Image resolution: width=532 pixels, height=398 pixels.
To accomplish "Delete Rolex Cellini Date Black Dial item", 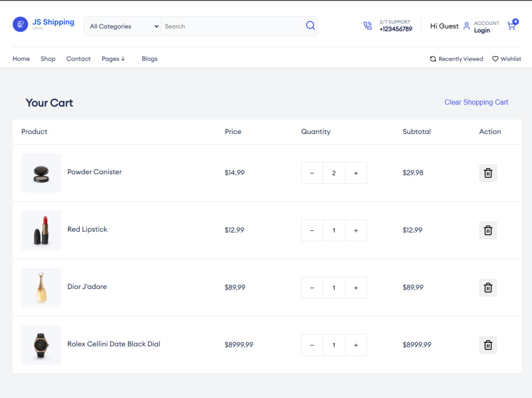I will click(x=488, y=345).
